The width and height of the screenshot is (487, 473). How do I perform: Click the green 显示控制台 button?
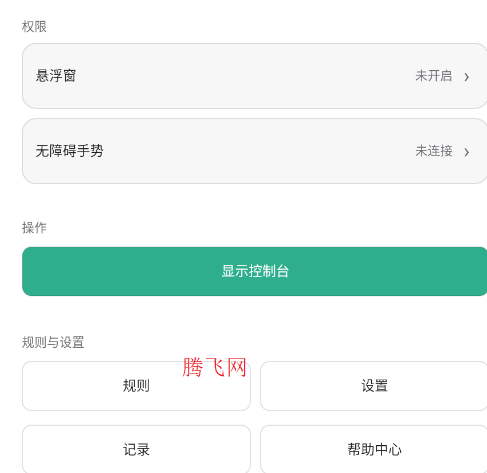coord(255,271)
